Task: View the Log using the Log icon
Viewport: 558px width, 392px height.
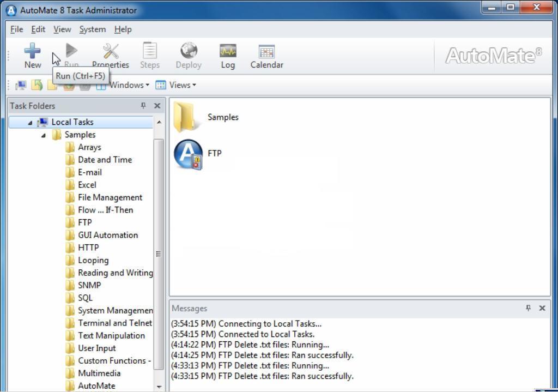Action: (228, 55)
